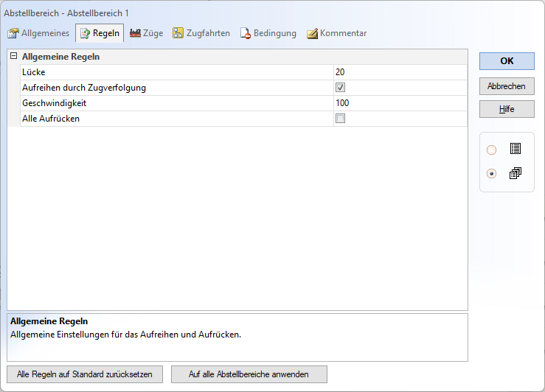The width and height of the screenshot is (545, 392).
Task: Click Alle Regeln auf Standard zurücksetzen
Action: [85, 374]
